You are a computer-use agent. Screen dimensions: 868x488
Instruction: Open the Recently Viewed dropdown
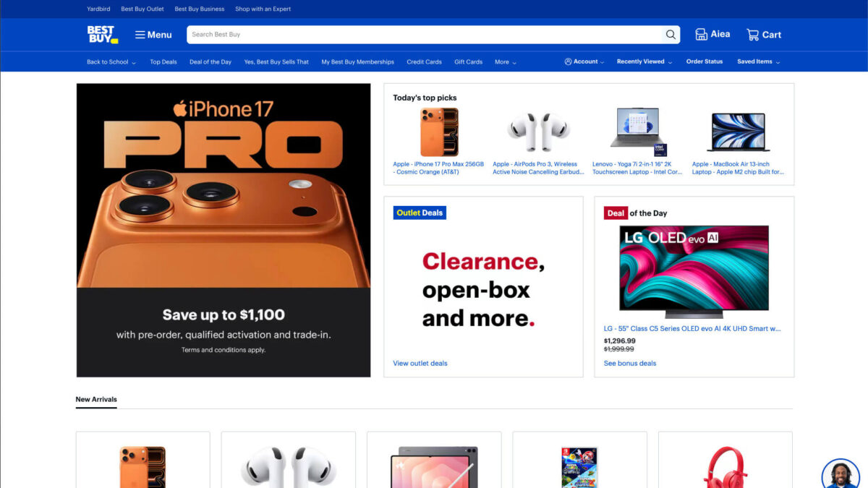tap(644, 62)
